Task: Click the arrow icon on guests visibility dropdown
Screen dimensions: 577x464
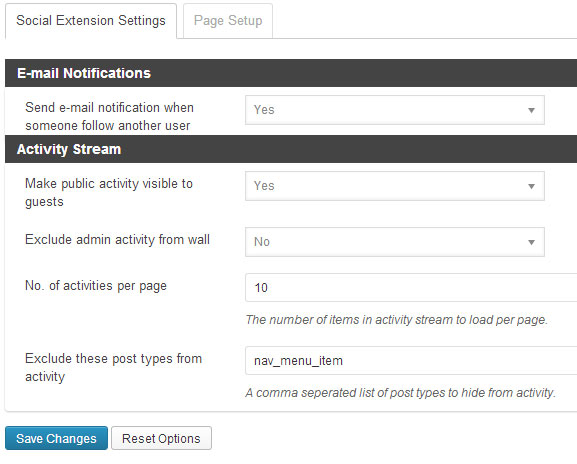Action: tap(531, 186)
